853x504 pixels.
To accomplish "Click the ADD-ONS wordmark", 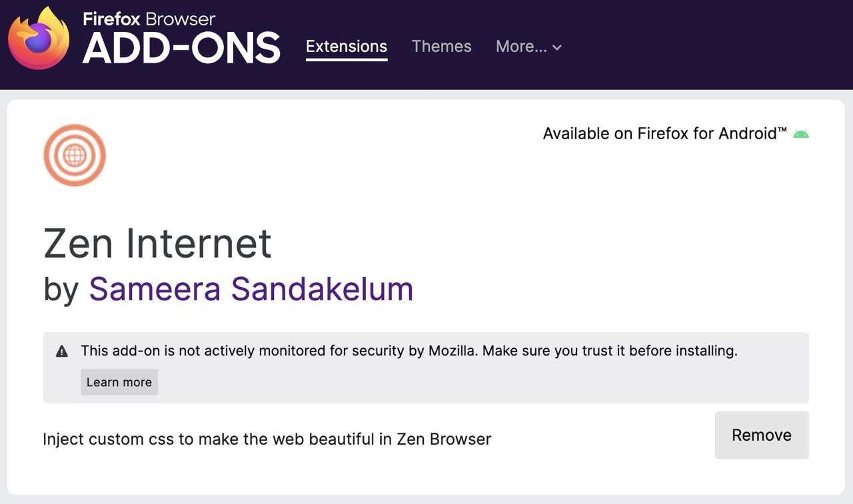I will point(181,49).
